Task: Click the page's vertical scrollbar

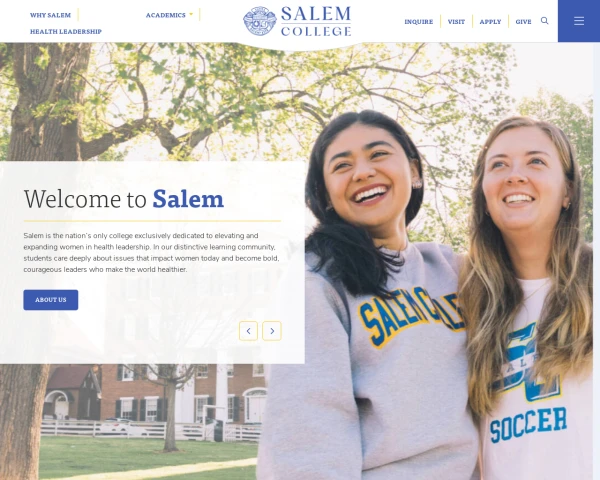Action: (x=597, y=260)
